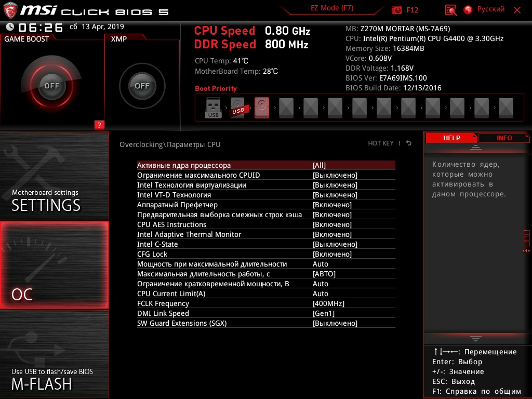
Task: Click the Boot Priority label
Action: (216, 88)
